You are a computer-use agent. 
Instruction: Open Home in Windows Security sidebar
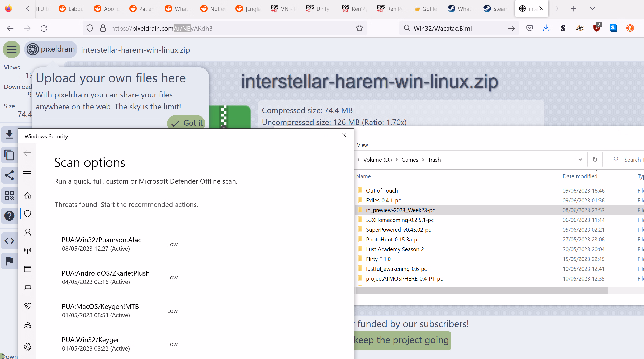click(28, 195)
